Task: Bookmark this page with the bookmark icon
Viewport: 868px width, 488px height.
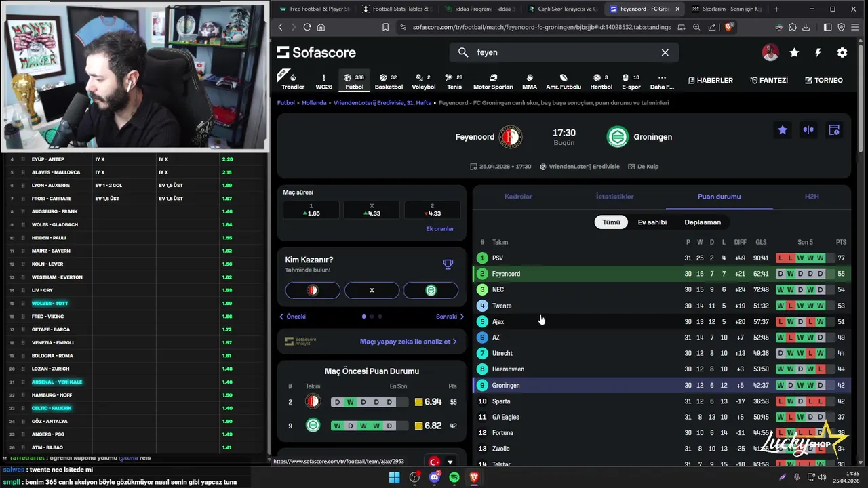Action: pyautogui.click(x=385, y=27)
